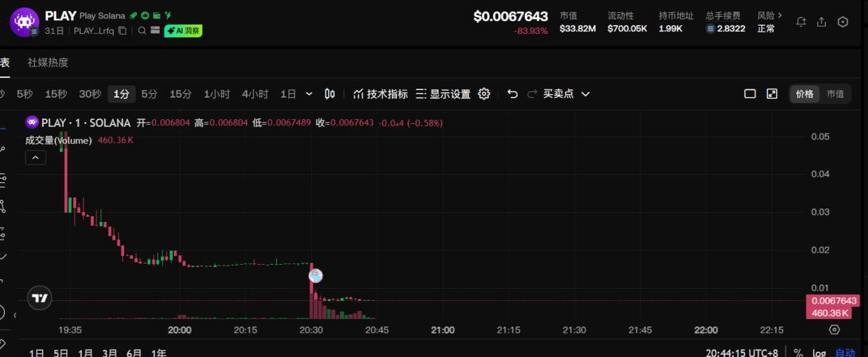
Task: Open 显示设置 display settings
Action: tap(443, 94)
